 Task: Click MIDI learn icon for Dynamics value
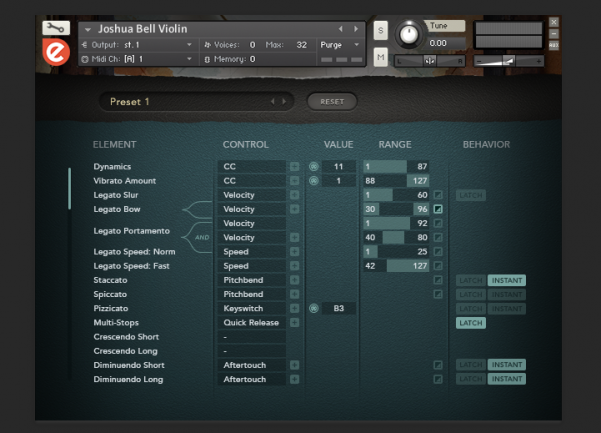tap(314, 167)
